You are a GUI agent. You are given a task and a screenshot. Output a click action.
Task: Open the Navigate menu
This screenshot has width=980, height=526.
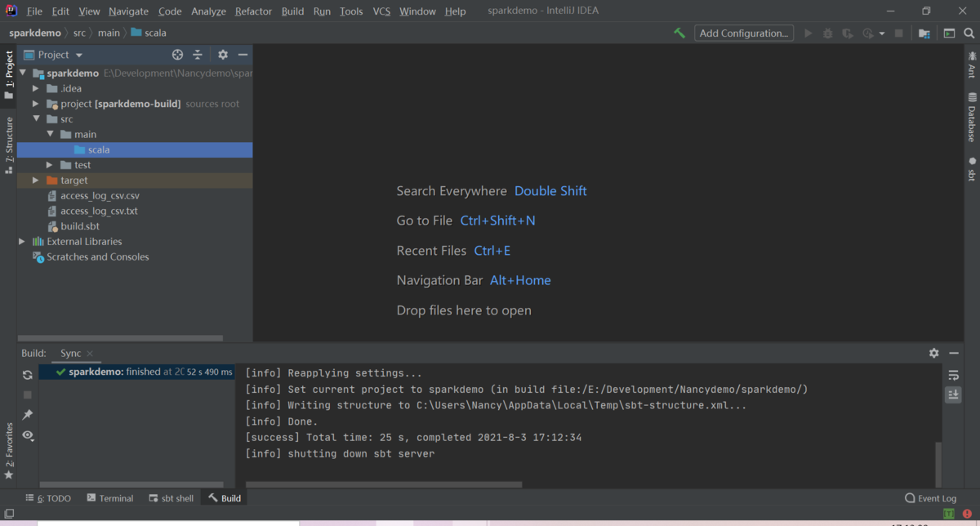click(x=128, y=11)
